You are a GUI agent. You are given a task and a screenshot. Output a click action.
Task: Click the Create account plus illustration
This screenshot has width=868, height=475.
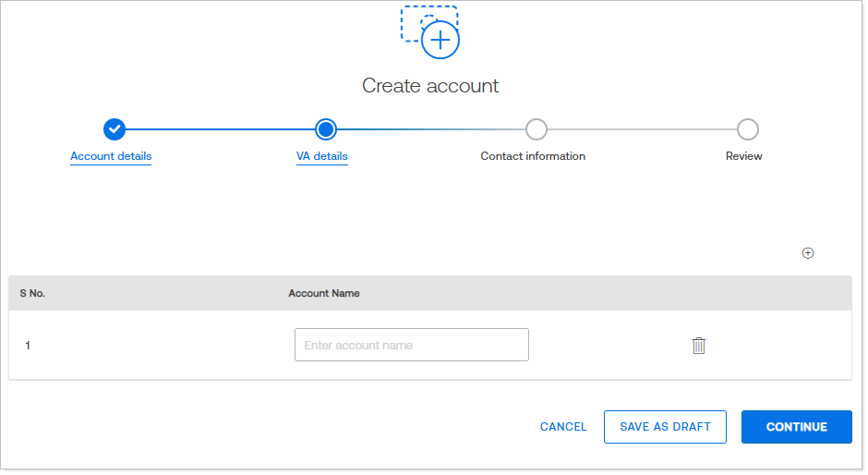[x=431, y=30]
